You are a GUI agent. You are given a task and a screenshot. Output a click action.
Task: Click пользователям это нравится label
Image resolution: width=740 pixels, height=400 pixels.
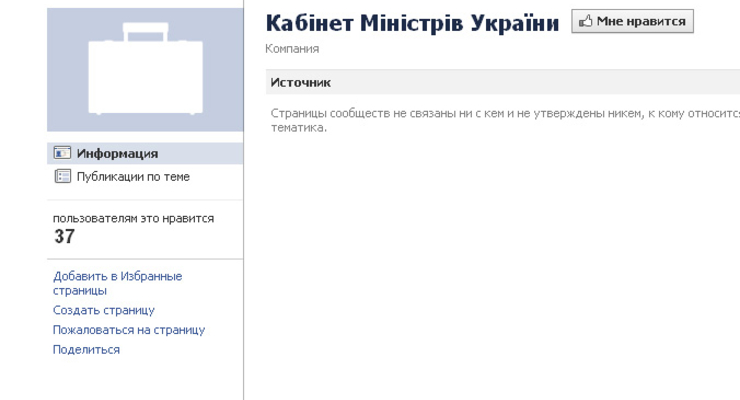(134, 218)
